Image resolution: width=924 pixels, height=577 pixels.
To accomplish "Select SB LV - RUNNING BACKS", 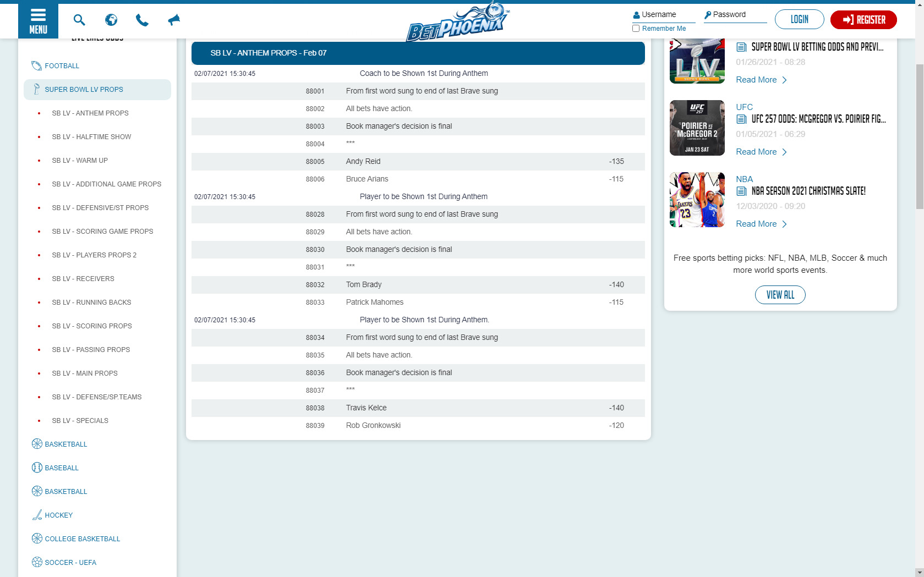I will coord(91,303).
